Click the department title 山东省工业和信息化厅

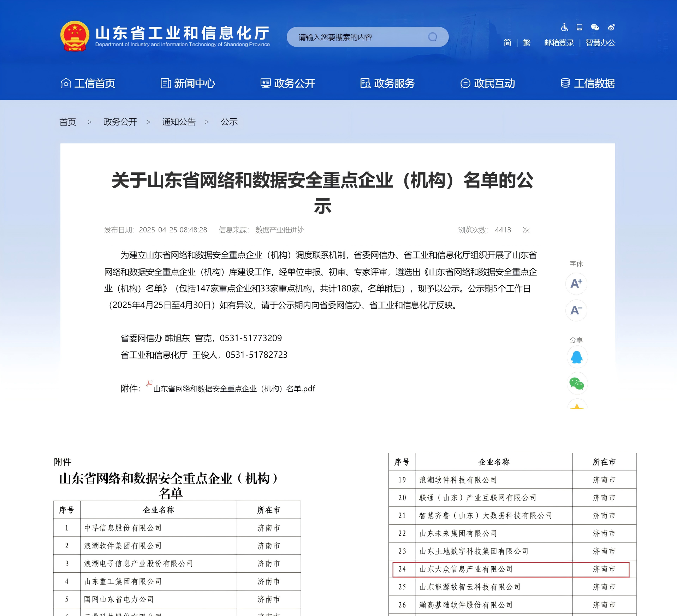(x=182, y=33)
